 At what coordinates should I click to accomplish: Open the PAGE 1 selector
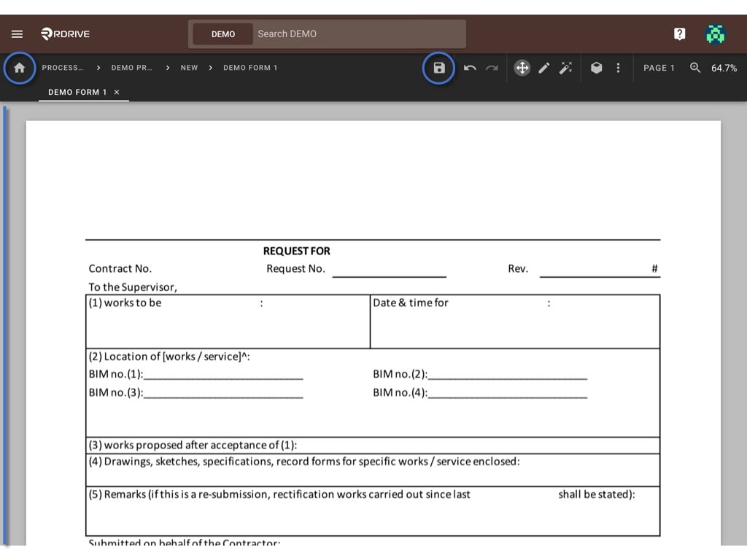click(659, 68)
